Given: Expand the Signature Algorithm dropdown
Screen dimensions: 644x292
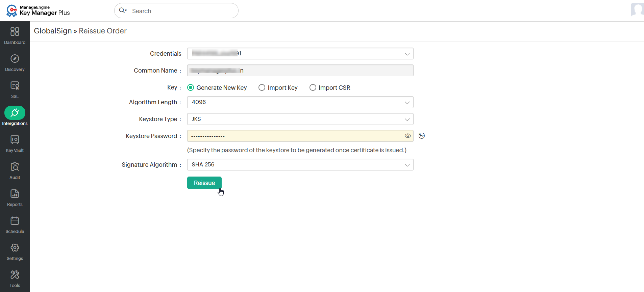Looking at the screenshot, I should coord(300,165).
